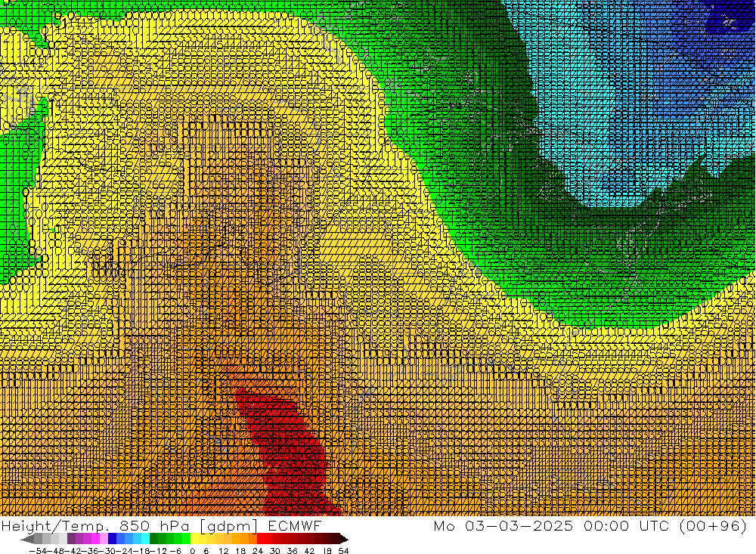Click the "[gdpm]" unit label
Image resolution: width=756 pixels, height=554 pixels.
pos(228,525)
